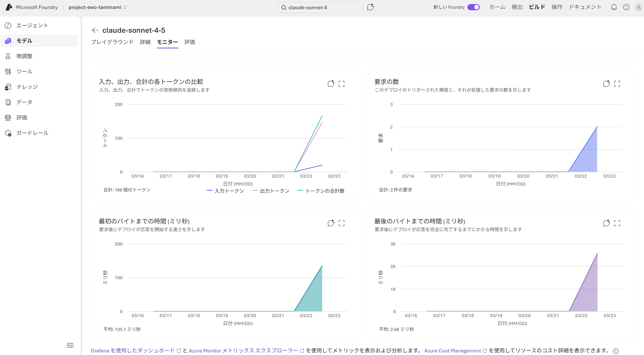Open the Azure Cost Management link
This screenshot has width=644, height=355.
452,351
